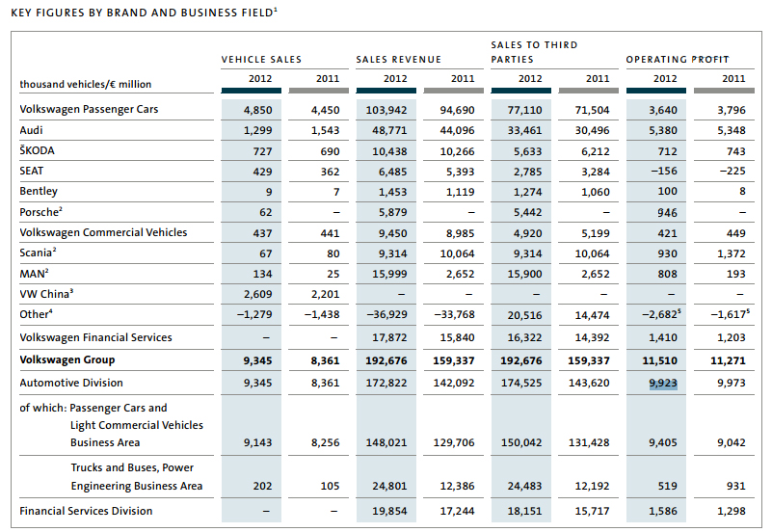
Task: Click the highlighted value 9,923
Action: pyautogui.click(x=663, y=383)
